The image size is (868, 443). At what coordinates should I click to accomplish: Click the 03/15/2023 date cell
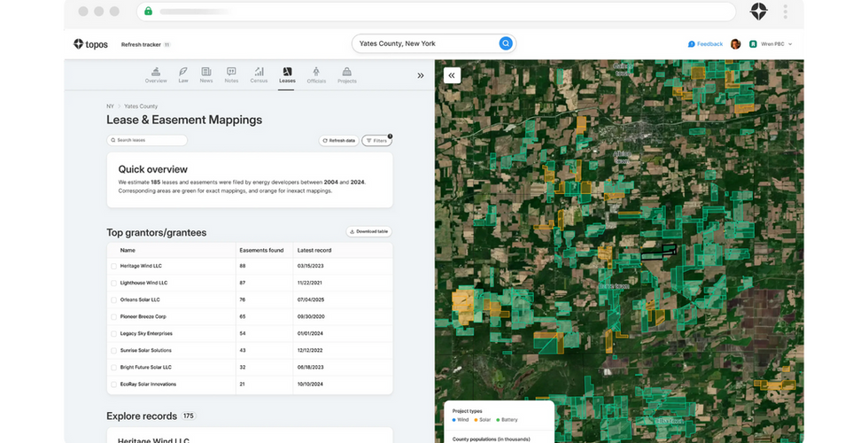311,267
